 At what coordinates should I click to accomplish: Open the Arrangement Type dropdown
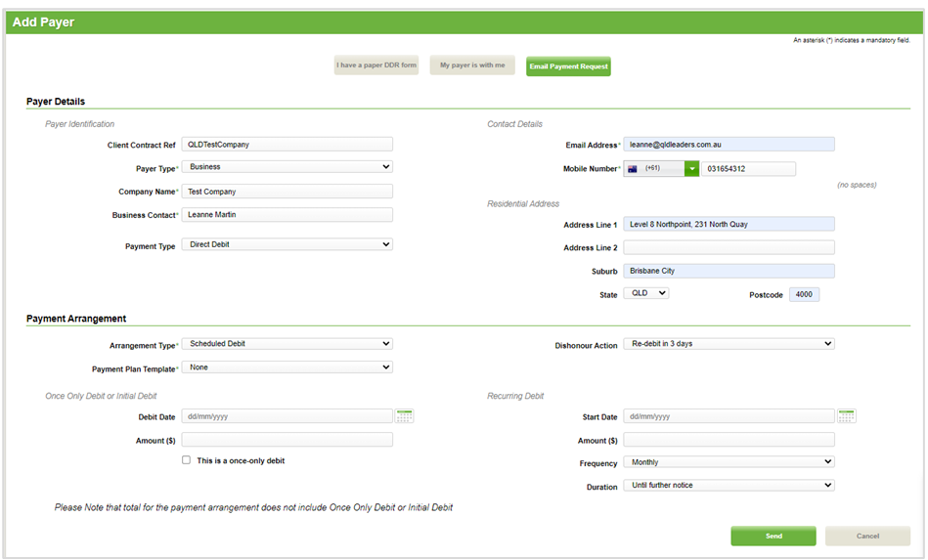287,344
